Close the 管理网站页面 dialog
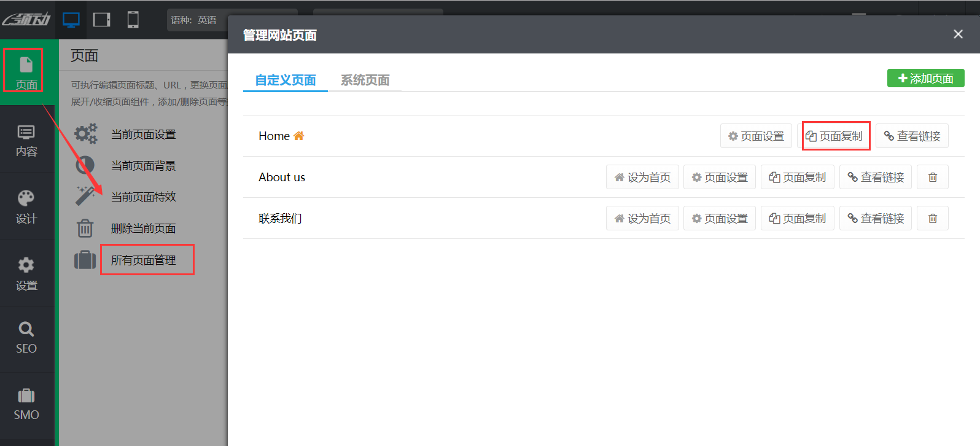Image resolution: width=980 pixels, height=446 pixels. [958, 34]
